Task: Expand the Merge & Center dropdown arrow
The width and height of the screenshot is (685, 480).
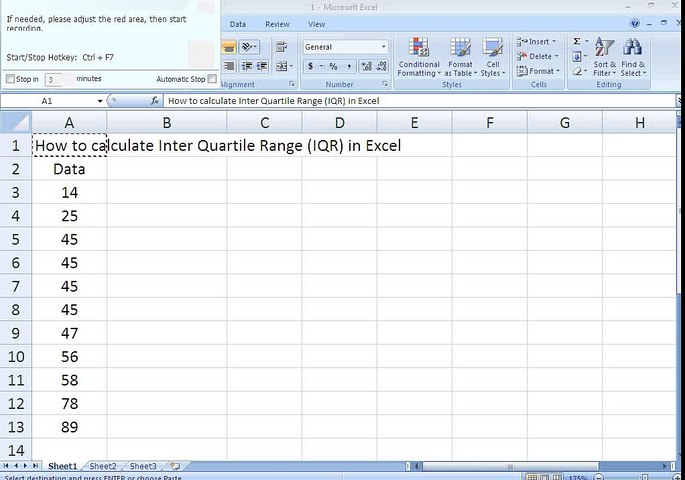Action: (291, 66)
